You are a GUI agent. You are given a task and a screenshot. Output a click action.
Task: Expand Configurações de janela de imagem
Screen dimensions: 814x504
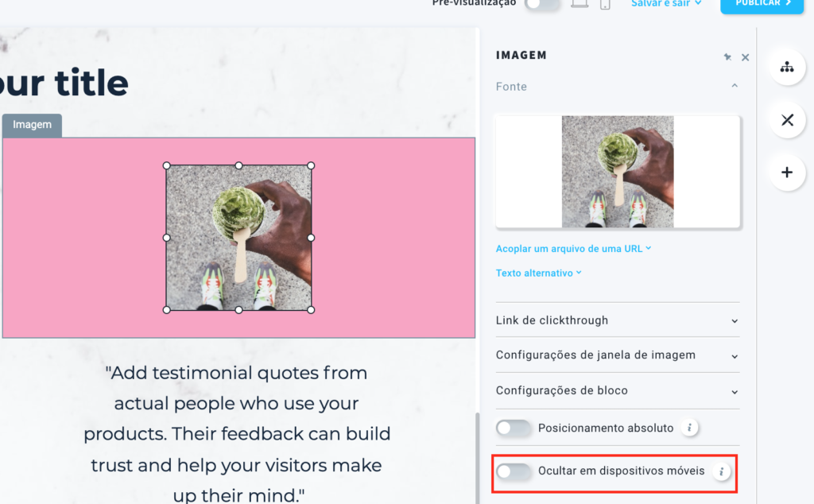[x=617, y=355]
